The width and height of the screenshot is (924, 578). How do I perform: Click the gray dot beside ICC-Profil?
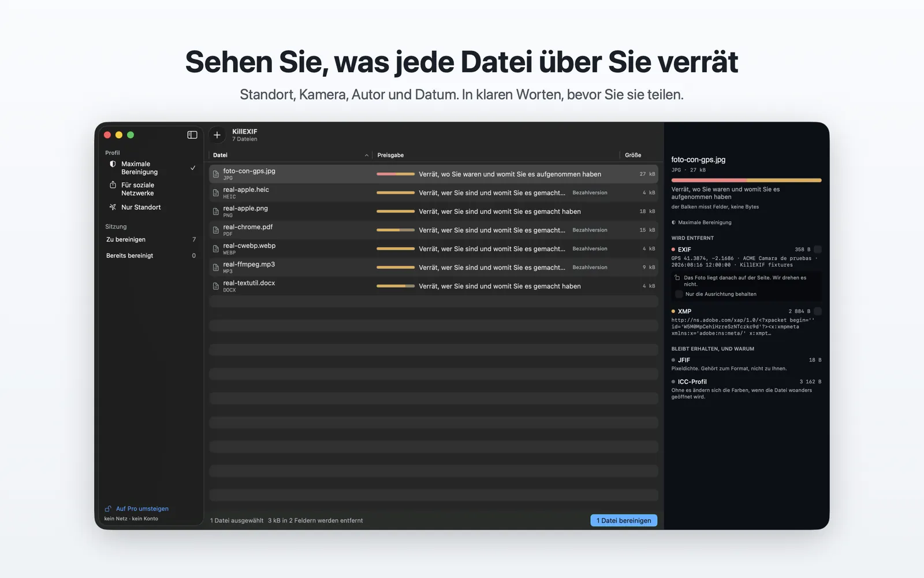[x=673, y=381]
